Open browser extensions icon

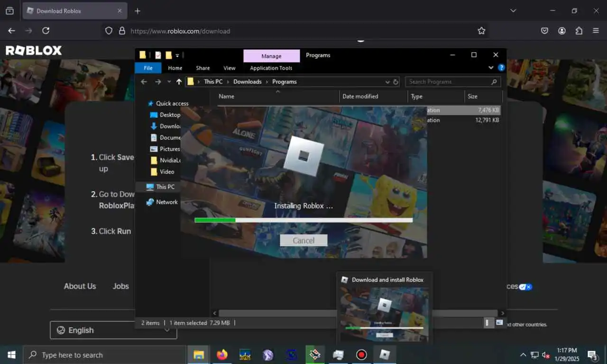(x=579, y=31)
